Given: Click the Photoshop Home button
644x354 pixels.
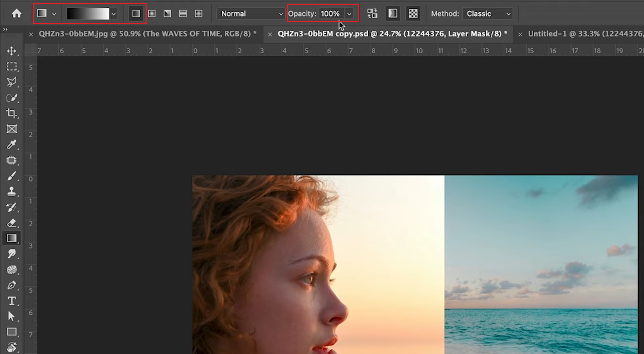Looking at the screenshot, I should (16, 13).
